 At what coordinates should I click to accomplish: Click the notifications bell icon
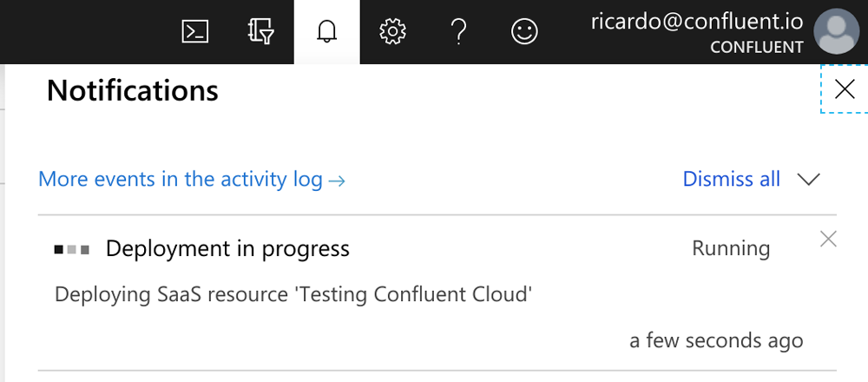(326, 31)
